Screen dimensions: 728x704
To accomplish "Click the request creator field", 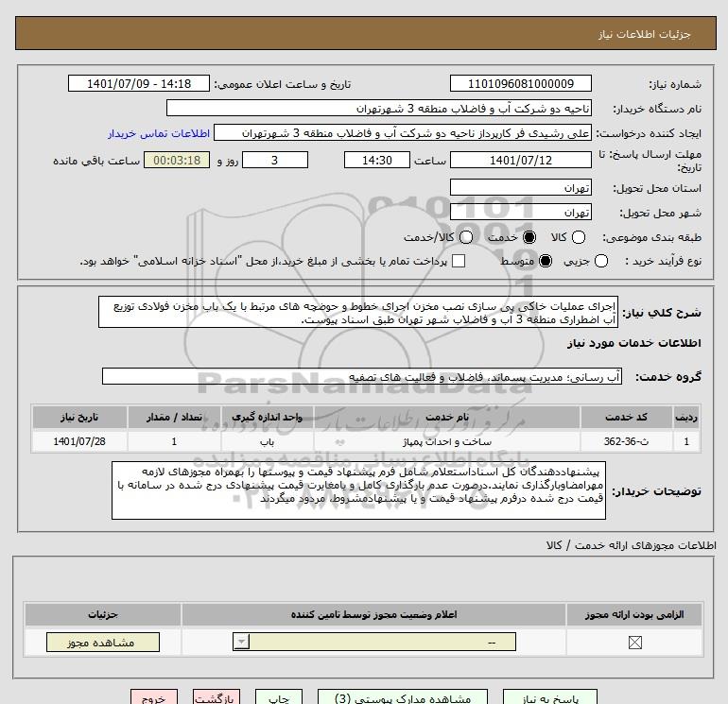I will [x=403, y=133].
